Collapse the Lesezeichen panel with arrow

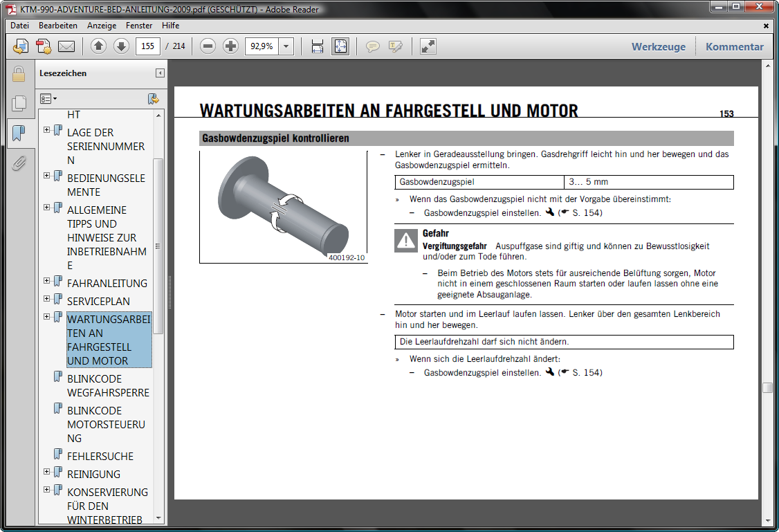(x=160, y=73)
